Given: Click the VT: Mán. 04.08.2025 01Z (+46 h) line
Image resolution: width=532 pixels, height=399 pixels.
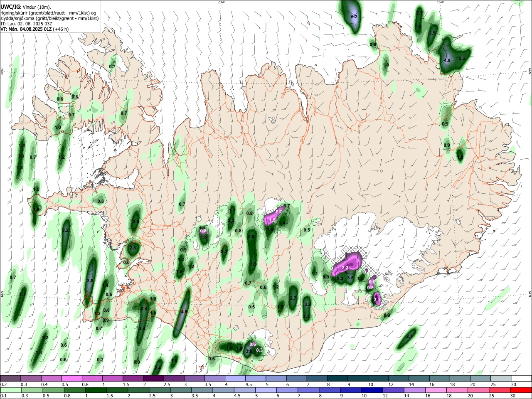Looking at the screenshot, I should pyautogui.click(x=34, y=29).
